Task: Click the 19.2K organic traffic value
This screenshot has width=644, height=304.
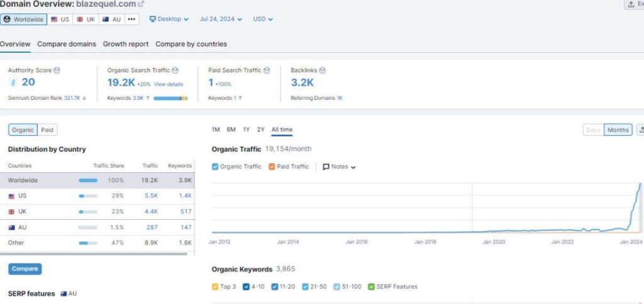Action: pos(121,82)
